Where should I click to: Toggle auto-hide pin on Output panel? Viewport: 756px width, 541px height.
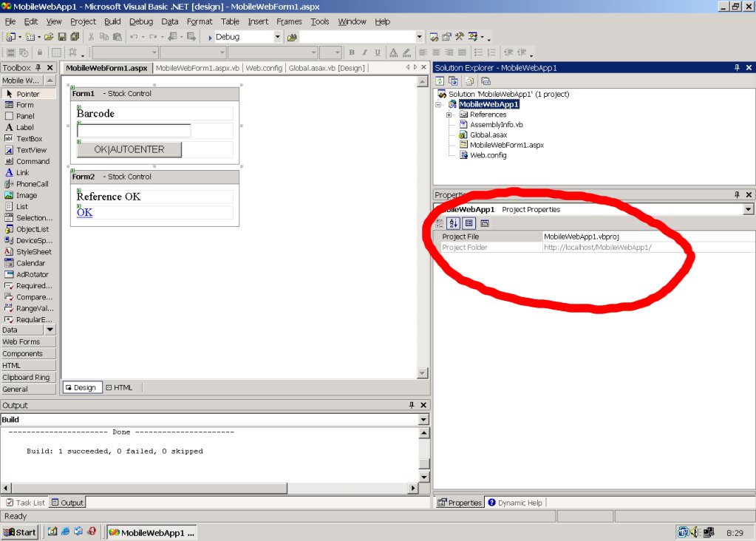tap(412, 405)
